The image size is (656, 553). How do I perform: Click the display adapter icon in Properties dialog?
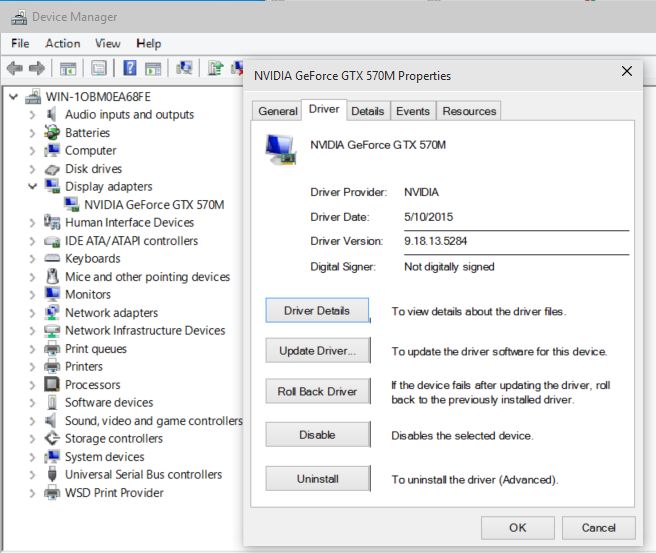point(281,149)
